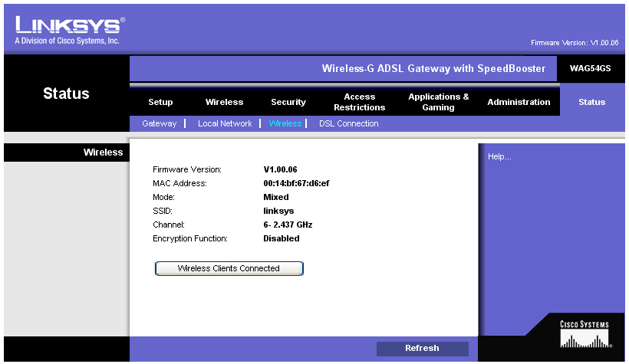Screen dimensions: 629x364
Task: Click MAC address value 00:14:bf:67:d6:ef
Action: [296, 183]
